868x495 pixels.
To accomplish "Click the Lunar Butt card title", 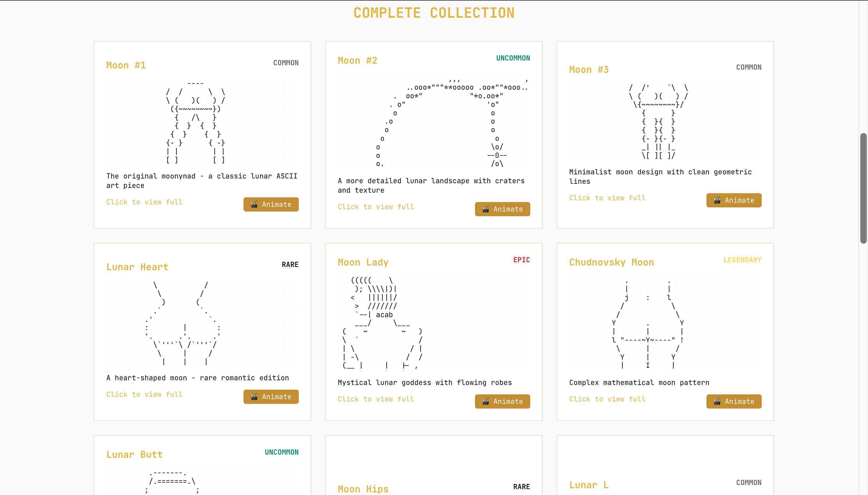I will coord(134,455).
